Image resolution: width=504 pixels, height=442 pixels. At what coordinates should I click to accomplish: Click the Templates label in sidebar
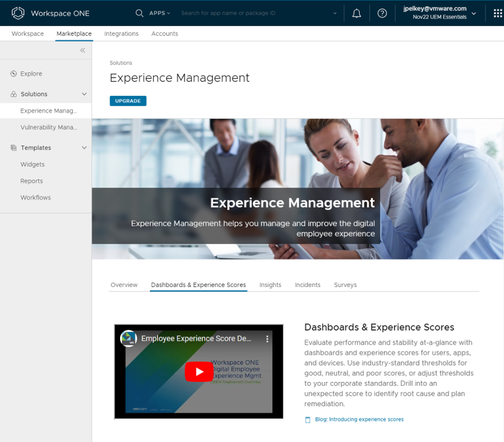(36, 148)
